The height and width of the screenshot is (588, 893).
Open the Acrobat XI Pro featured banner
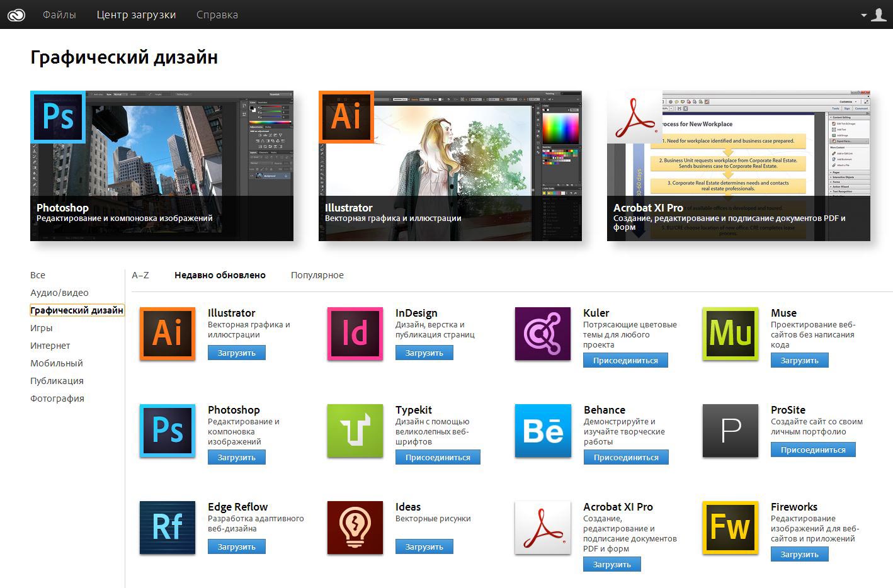click(739, 166)
